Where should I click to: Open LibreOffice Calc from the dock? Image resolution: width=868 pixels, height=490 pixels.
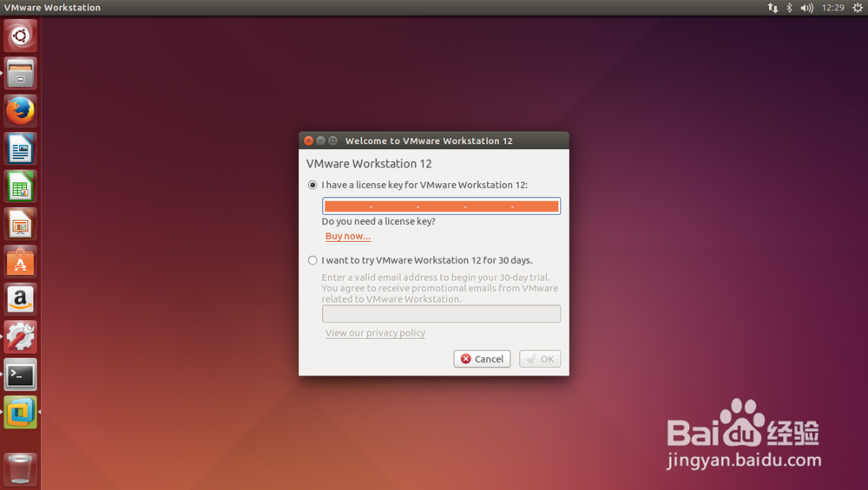click(21, 186)
